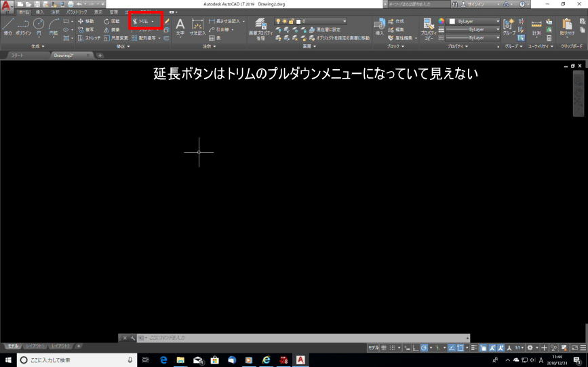Toggle object snap tracking in status bar
Viewport: 588px width, 367px height.
(x=452, y=348)
